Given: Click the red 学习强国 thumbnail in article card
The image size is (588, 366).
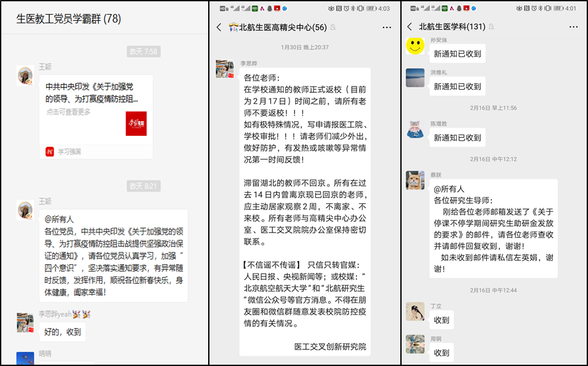Looking at the screenshot, I should 136,124.
